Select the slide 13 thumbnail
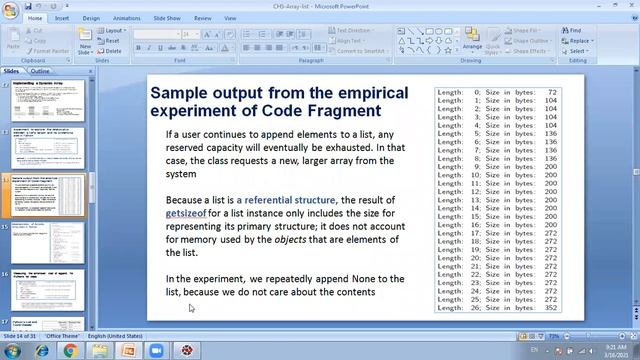The height and width of the screenshot is (360, 640). [48, 148]
